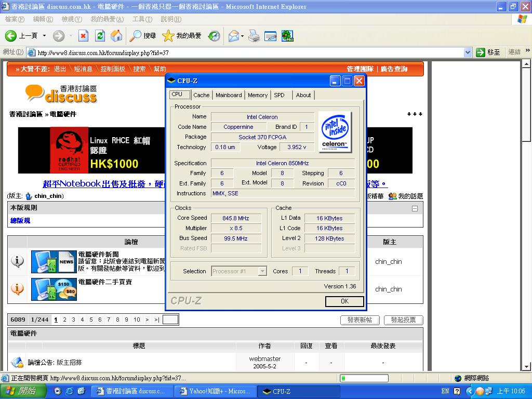Screen dimensions: 532x399
Task: Switch to Yahoo!知識+ taskbar window
Action: (x=216, y=391)
